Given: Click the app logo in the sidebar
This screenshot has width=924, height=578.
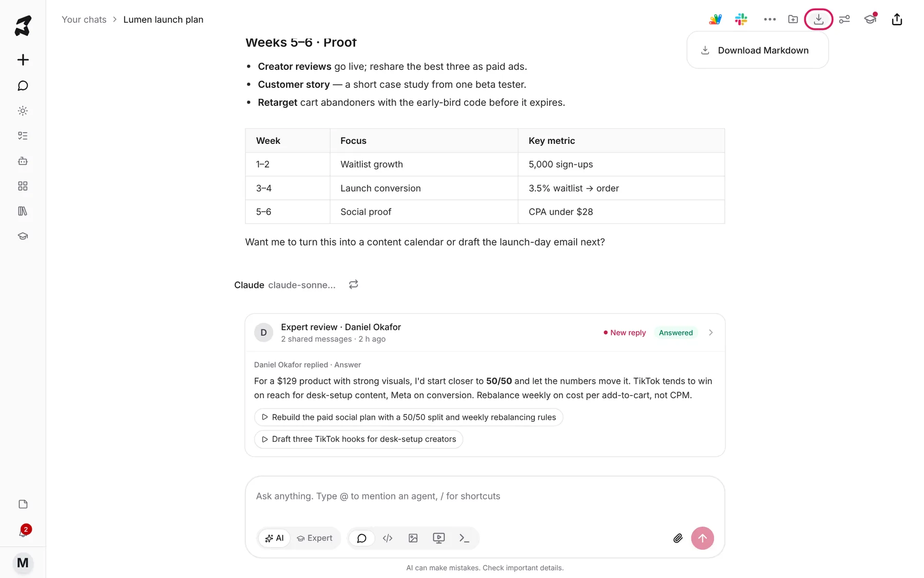Looking at the screenshot, I should pyautogui.click(x=23, y=26).
